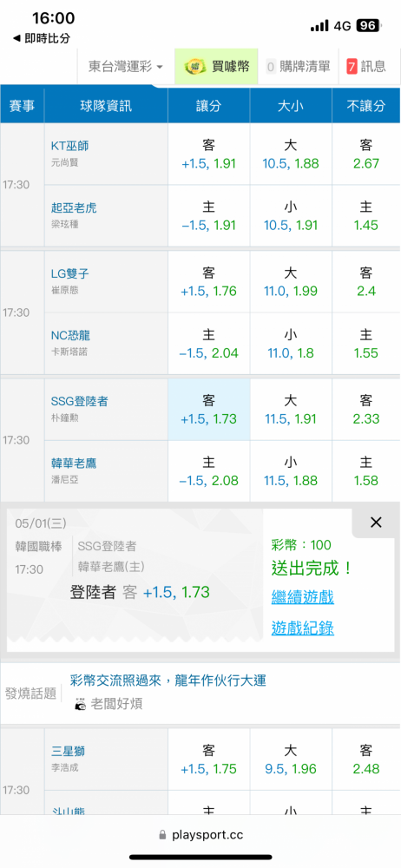Image resolution: width=401 pixels, height=868 pixels.
Task: Select LG雙子 客 2.4 moneyline
Action: pyautogui.click(x=366, y=282)
